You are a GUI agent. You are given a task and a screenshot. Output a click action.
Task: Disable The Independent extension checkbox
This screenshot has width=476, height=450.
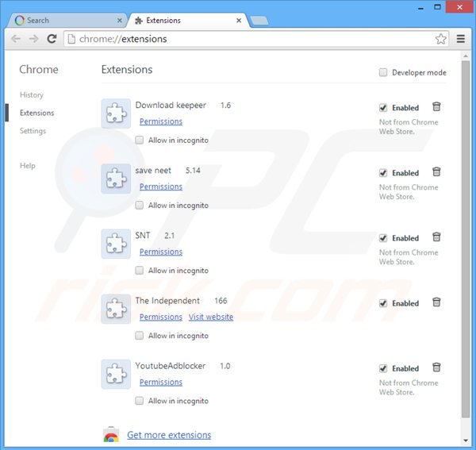click(383, 303)
